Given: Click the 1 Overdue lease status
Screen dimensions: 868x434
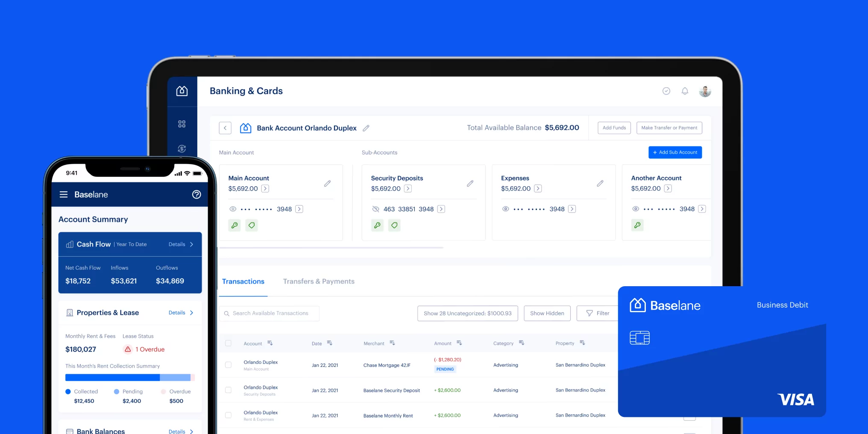Looking at the screenshot, I should click(144, 349).
